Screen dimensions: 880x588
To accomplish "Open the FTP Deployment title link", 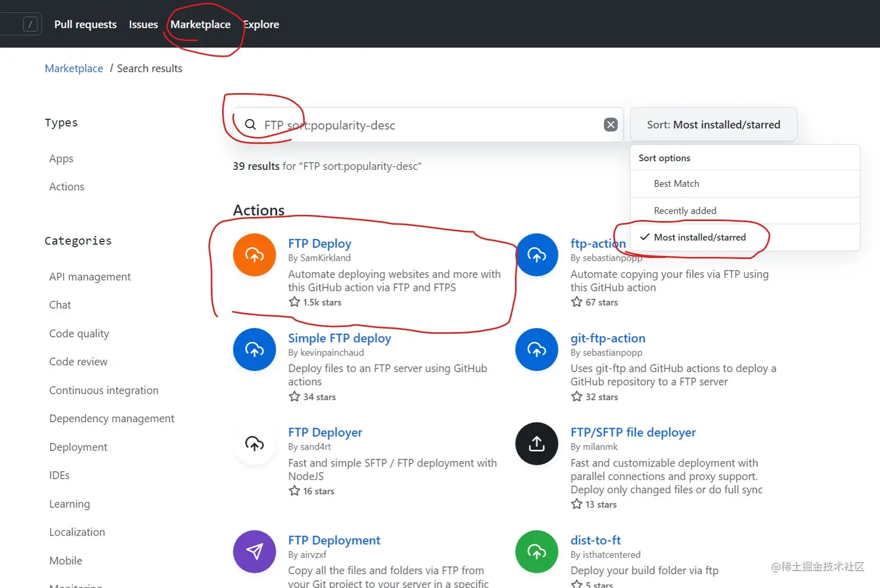I will (334, 540).
